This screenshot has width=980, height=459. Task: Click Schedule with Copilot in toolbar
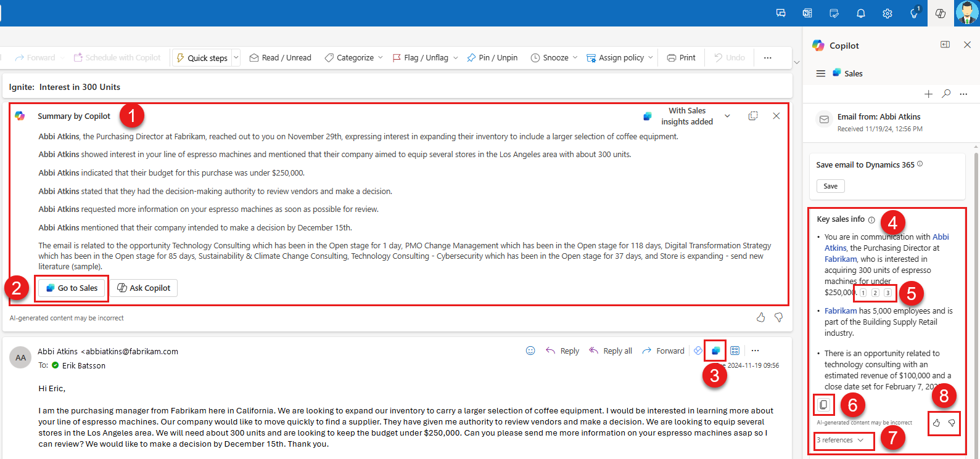(117, 57)
